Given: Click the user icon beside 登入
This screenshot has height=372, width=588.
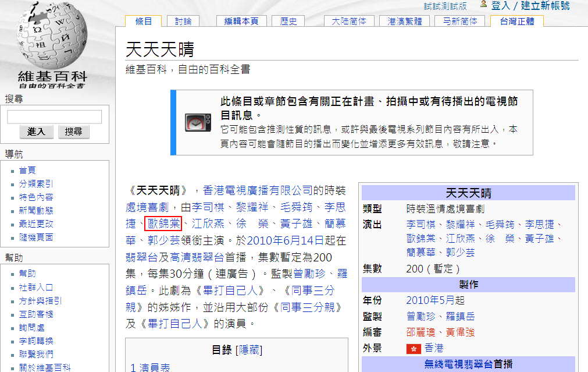Looking at the screenshot, I should pyautogui.click(x=484, y=4).
